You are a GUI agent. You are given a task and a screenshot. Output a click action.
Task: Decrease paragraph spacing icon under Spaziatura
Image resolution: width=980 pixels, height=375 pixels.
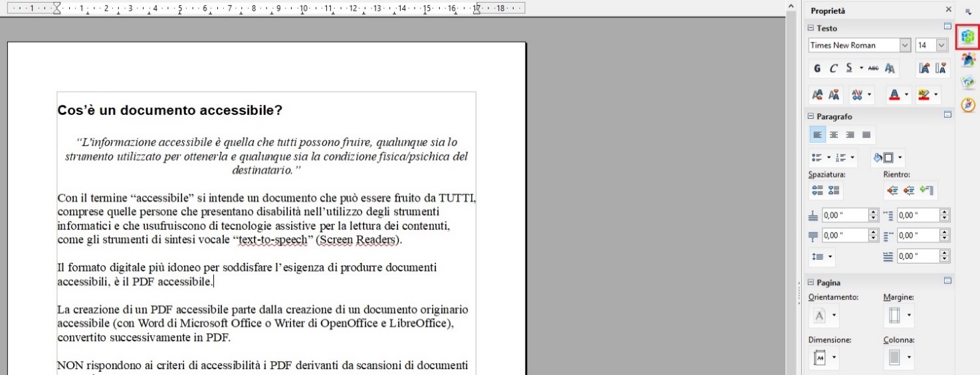(x=833, y=191)
